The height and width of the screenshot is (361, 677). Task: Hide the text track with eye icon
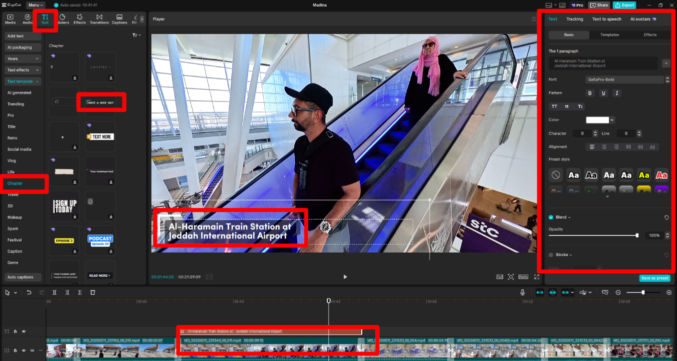(24, 331)
